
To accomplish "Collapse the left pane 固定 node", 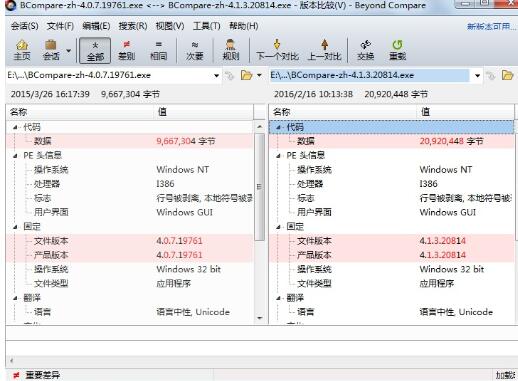I will (15, 227).
